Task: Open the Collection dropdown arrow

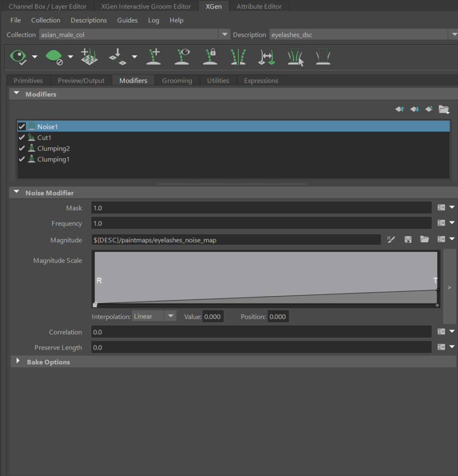Action: (x=225, y=35)
